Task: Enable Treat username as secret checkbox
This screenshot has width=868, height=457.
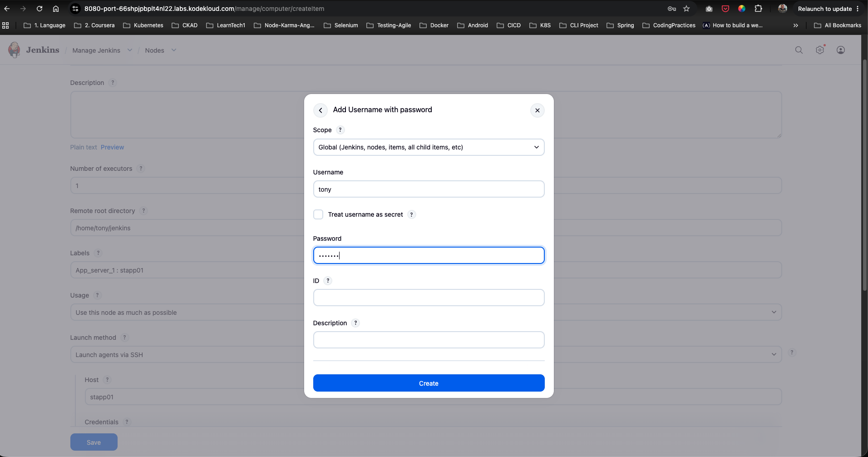Action: (318, 214)
